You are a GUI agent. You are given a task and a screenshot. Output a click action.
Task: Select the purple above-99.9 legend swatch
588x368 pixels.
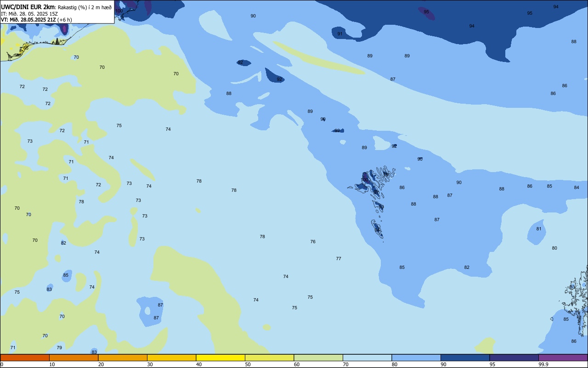click(563, 357)
